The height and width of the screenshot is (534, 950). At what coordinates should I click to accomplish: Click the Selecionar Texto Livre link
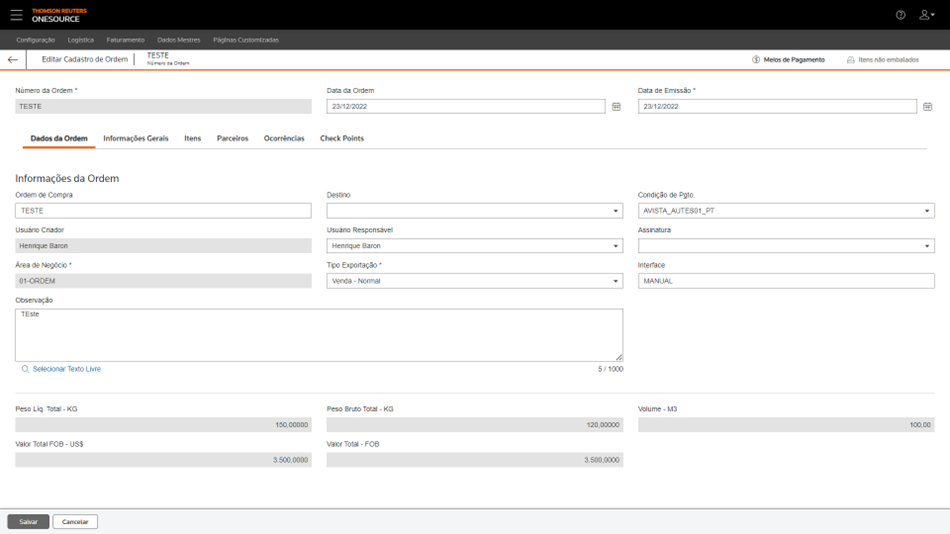click(67, 369)
